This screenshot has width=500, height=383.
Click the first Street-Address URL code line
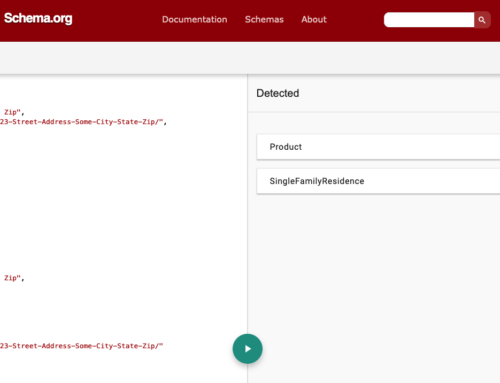pyautogui.click(x=83, y=122)
